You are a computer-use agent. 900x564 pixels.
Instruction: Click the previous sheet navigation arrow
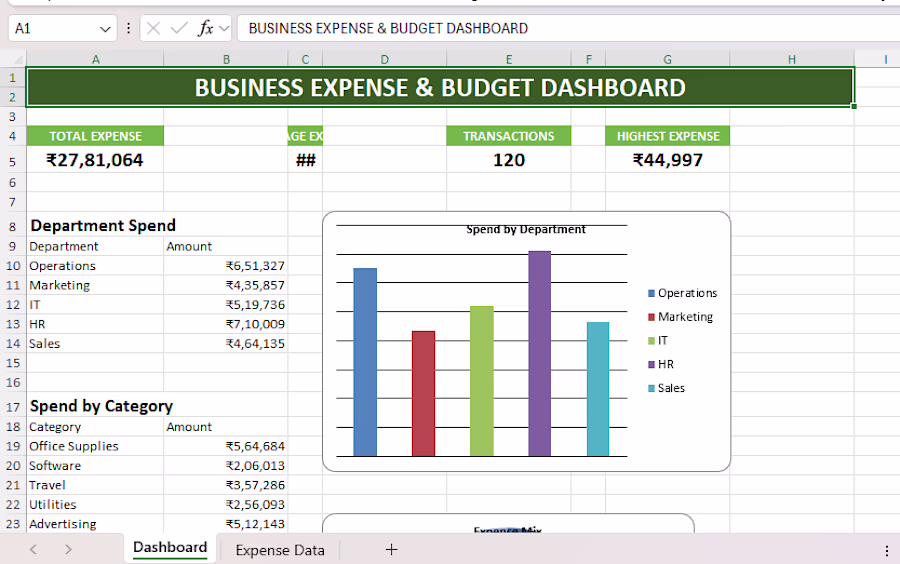33,550
